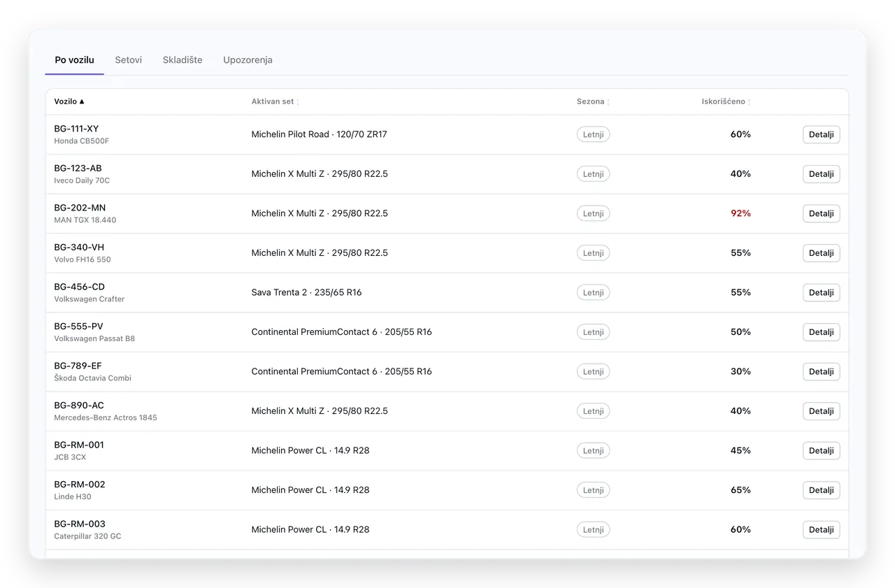Click Iveco Daily 70C vehicle name

(82, 180)
